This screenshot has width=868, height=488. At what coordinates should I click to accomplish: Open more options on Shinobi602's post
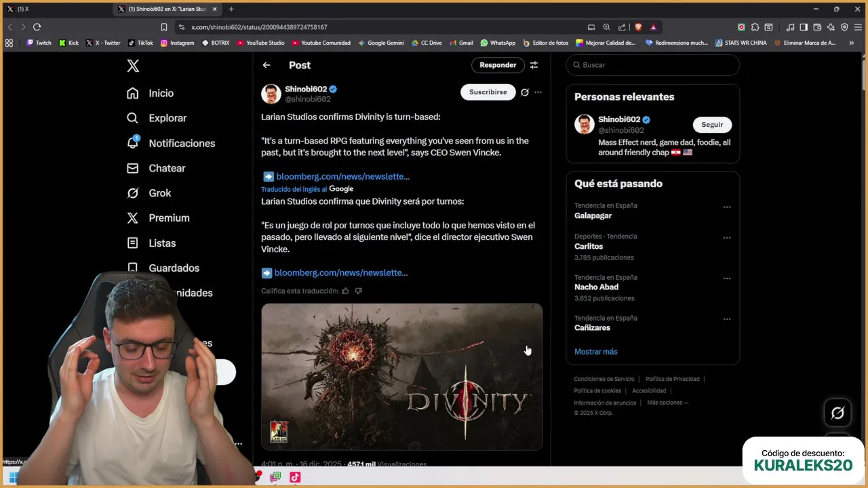pyautogui.click(x=538, y=92)
